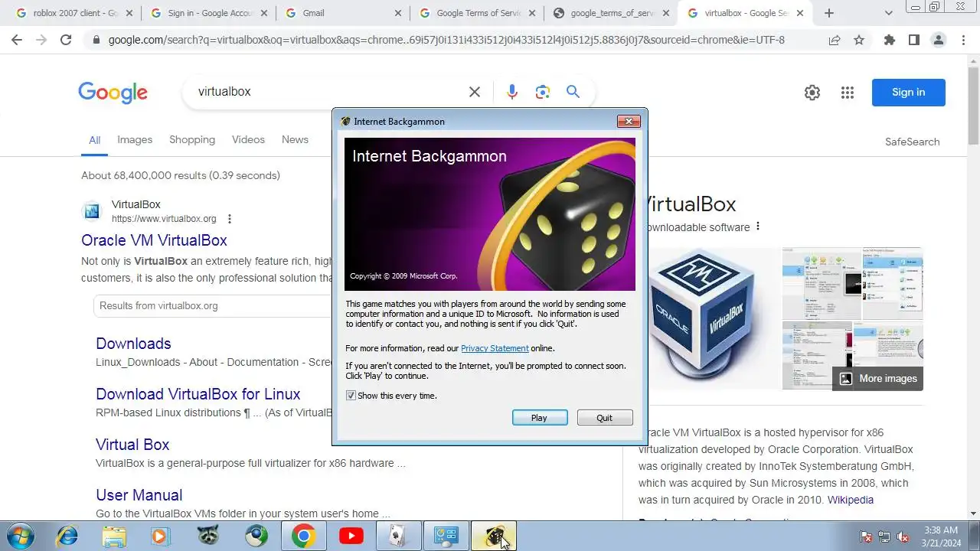Open YouTube shortcut in taskbar

click(x=351, y=536)
